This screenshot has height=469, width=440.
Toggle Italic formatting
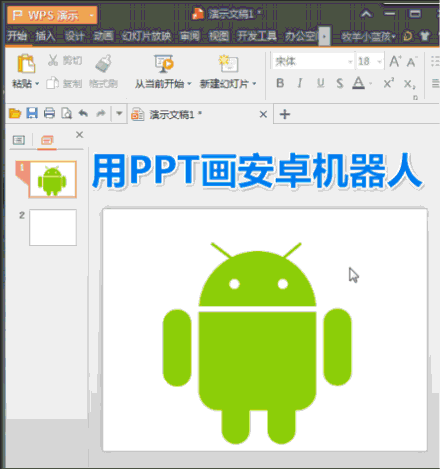pos(300,83)
